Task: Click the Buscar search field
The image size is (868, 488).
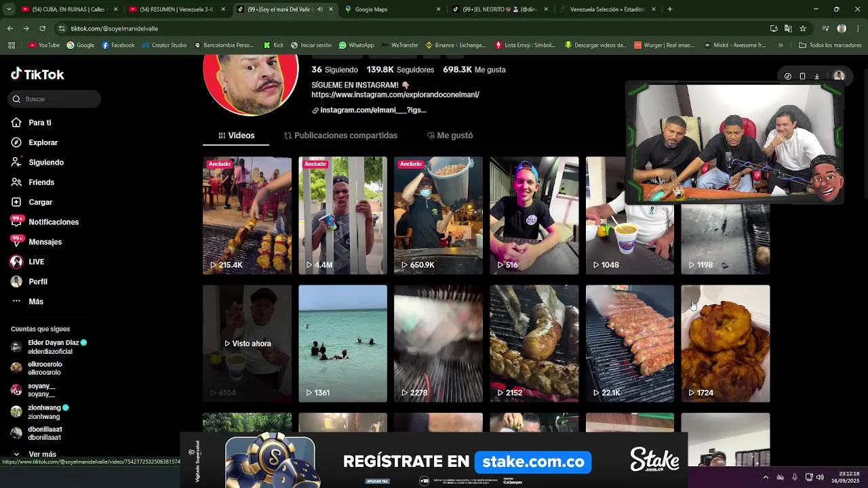Action: coord(55,99)
